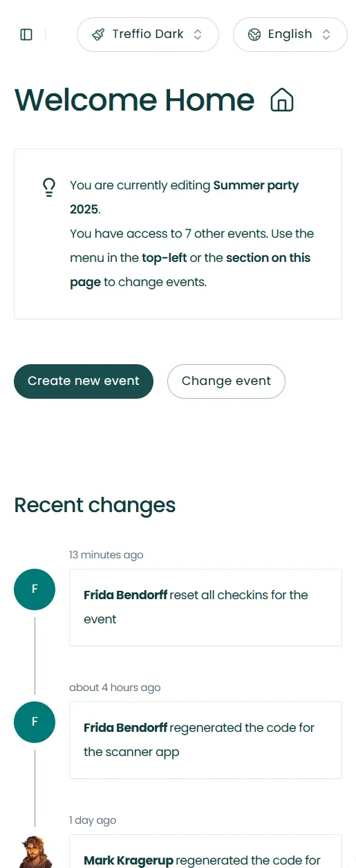Click the house icon beside Welcome Home

[281, 100]
